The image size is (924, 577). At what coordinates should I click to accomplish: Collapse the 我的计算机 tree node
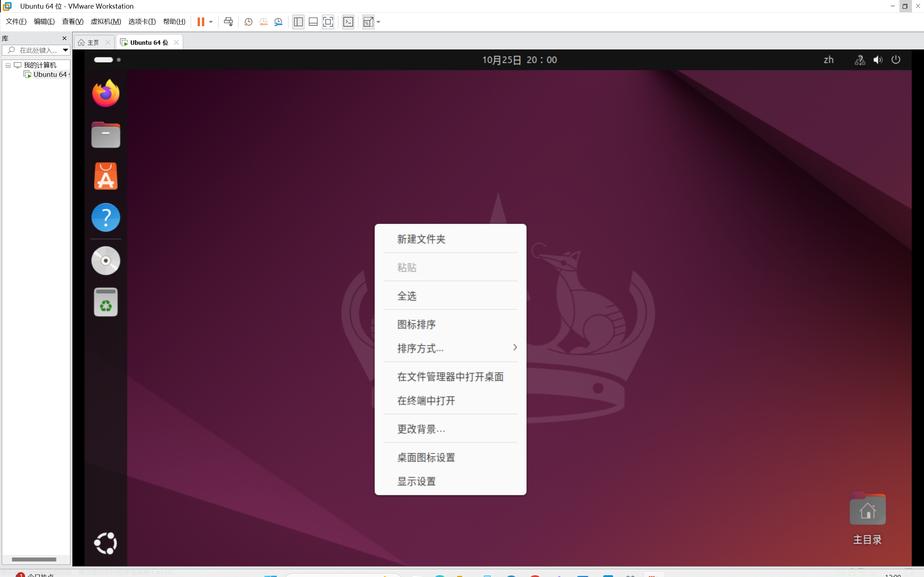[8, 65]
